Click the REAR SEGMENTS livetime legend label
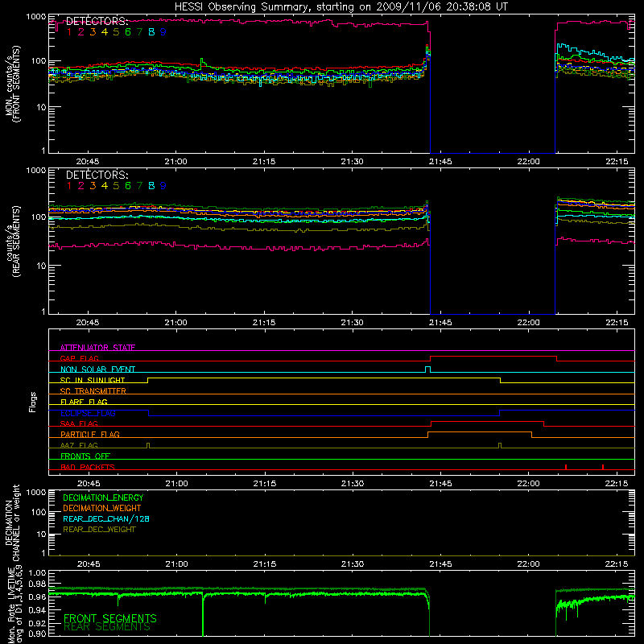Viewport: 644px width, 644px height. [107, 627]
